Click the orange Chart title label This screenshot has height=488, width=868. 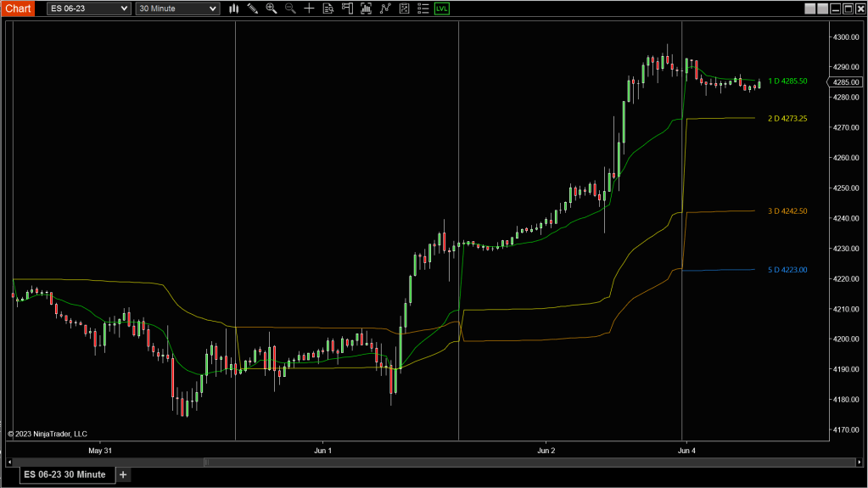18,8
